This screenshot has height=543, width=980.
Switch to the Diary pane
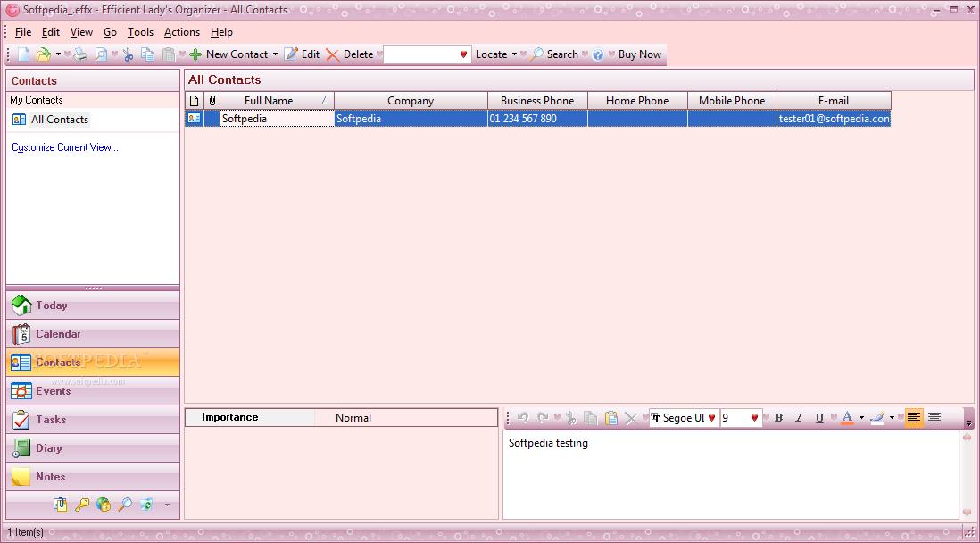(93, 448)
